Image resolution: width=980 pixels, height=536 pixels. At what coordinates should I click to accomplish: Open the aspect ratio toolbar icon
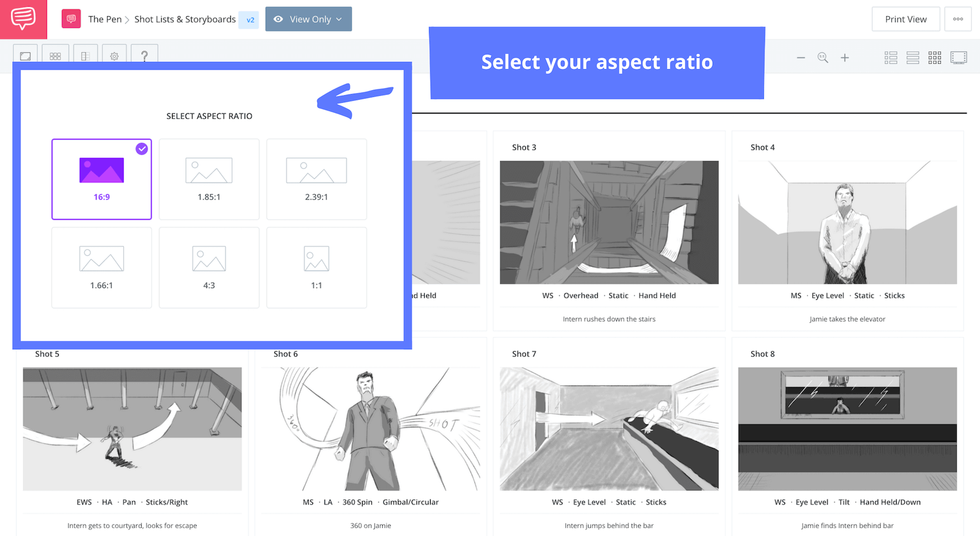(26, 56)
